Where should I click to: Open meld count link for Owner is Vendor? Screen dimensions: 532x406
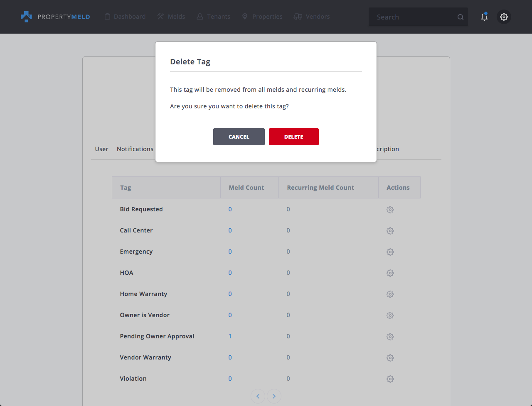[230, 315]
